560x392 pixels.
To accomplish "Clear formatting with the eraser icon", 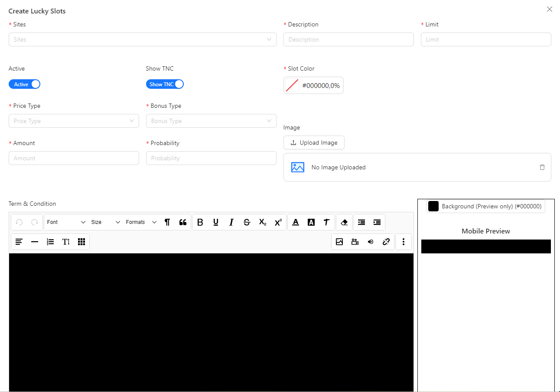I will (x=344, y=222).
